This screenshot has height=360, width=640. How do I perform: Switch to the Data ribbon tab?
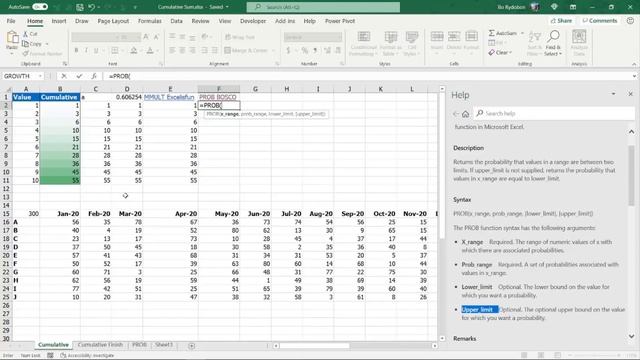[x=176, y=21]
